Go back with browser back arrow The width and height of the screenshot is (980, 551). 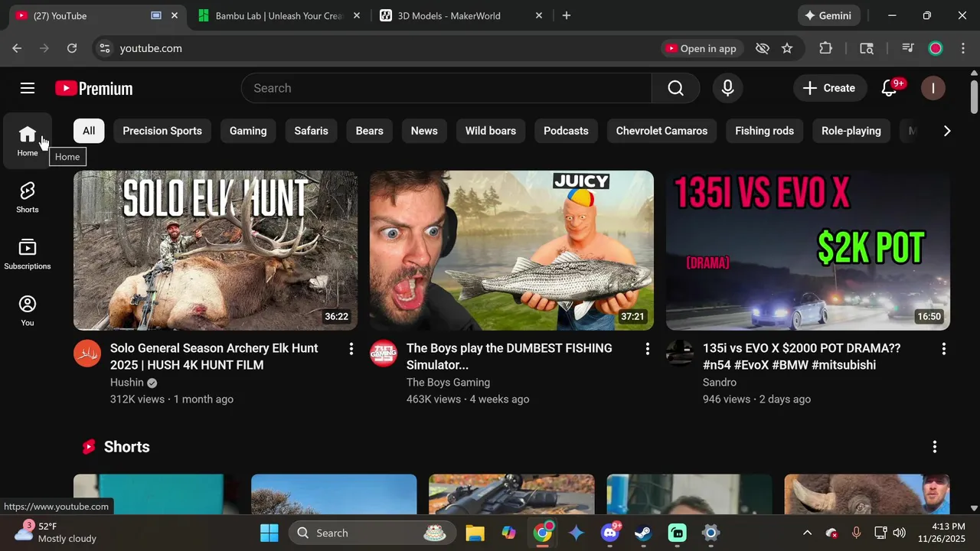17,48
